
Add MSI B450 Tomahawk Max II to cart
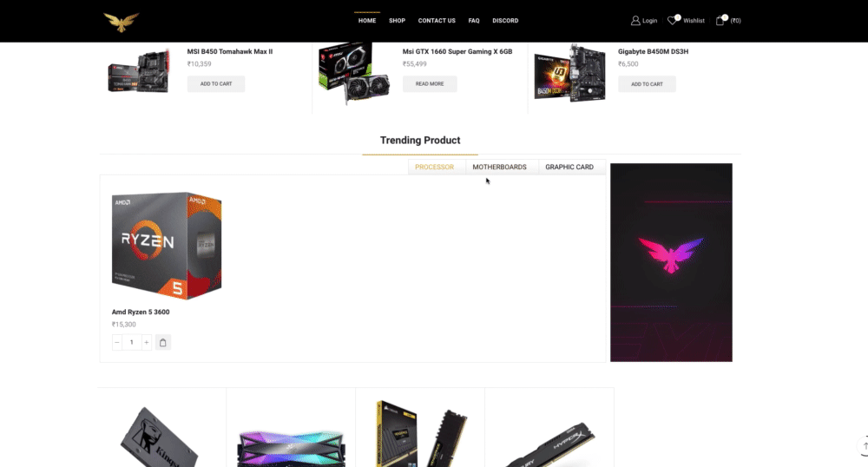tap(216, 84)
